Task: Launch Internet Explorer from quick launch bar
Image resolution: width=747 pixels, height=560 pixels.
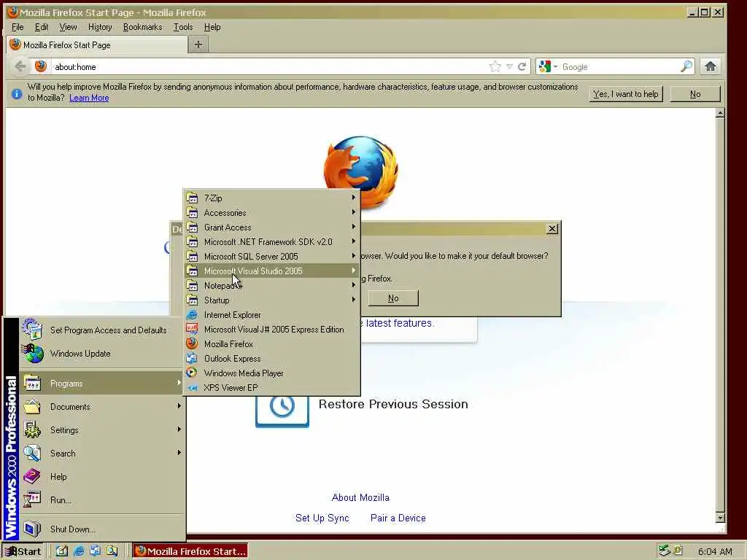Action: [79, 551]
